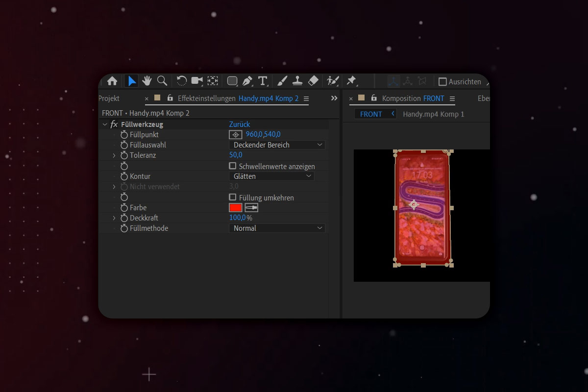Screen dimensions: 588x392
Task: Open the Komposition FRONT panel menu
Action: click(x=452, y=98)
